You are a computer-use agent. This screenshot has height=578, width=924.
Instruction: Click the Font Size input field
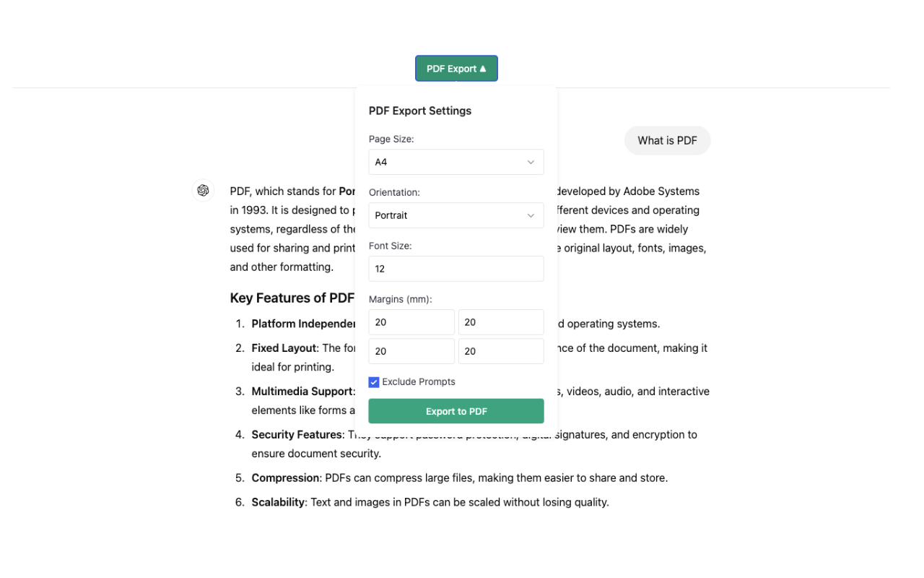click(x=456, y=269)
